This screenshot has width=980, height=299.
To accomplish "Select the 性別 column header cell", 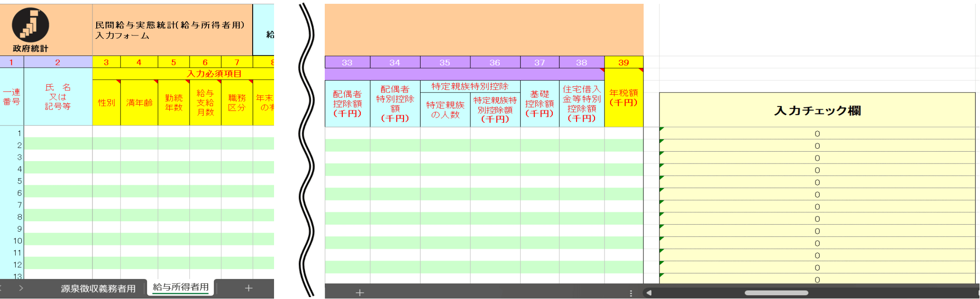I will pos(106,103).
